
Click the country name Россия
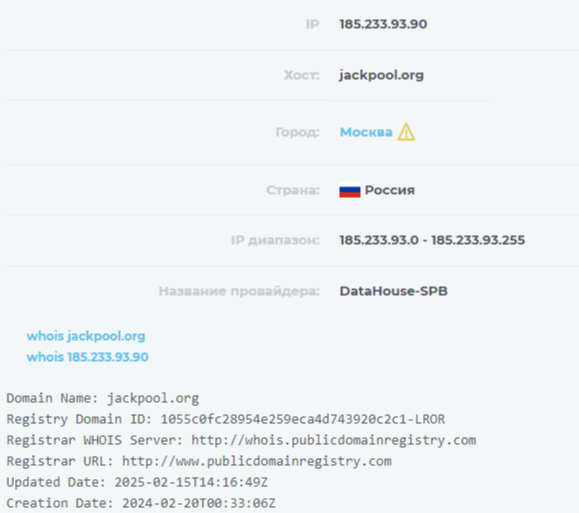(x=390, y=190)
